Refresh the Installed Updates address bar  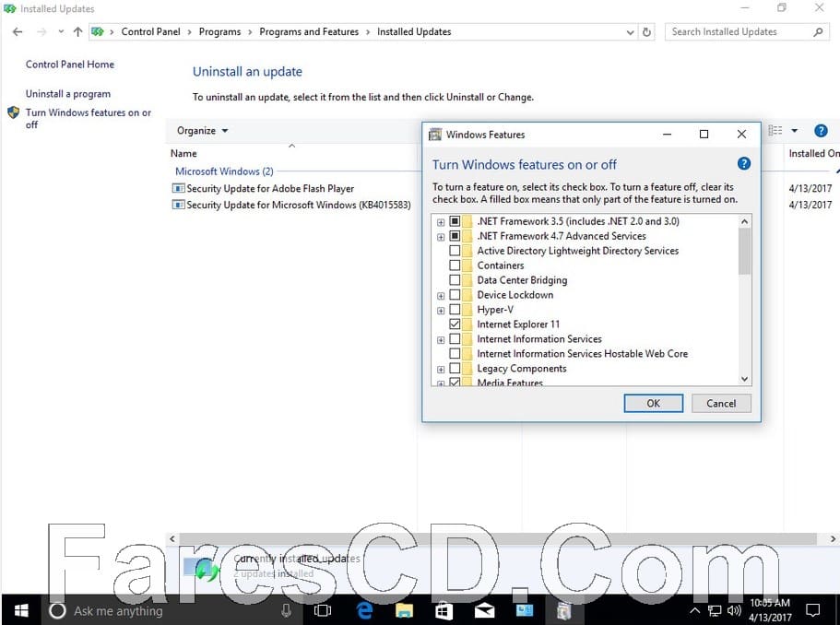pos(646,32)
